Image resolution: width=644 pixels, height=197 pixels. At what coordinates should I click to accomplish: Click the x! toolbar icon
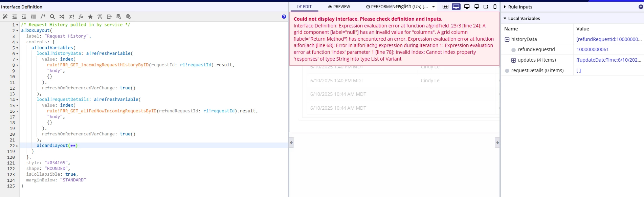pyautogui.click(x=71, y=17)
